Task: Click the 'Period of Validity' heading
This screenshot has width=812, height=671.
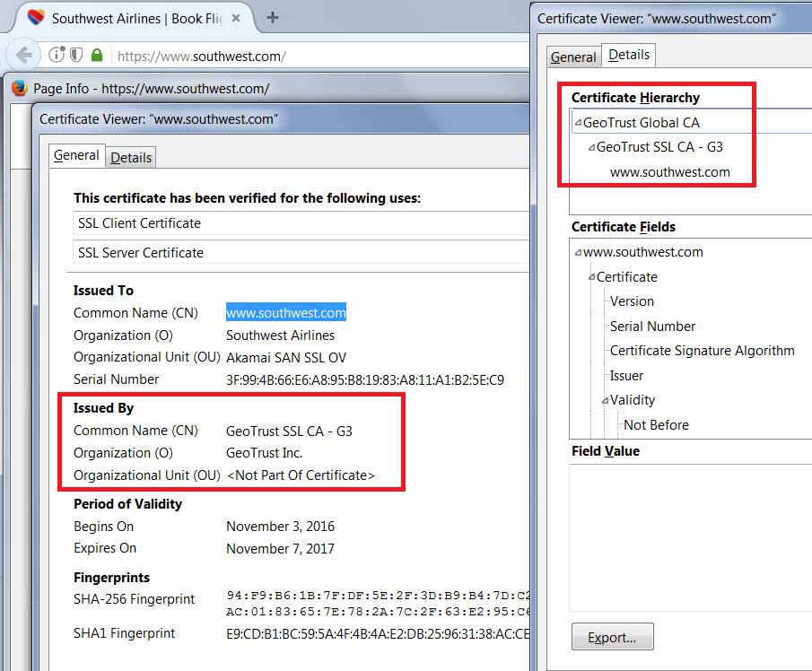Action: (128, 504)
